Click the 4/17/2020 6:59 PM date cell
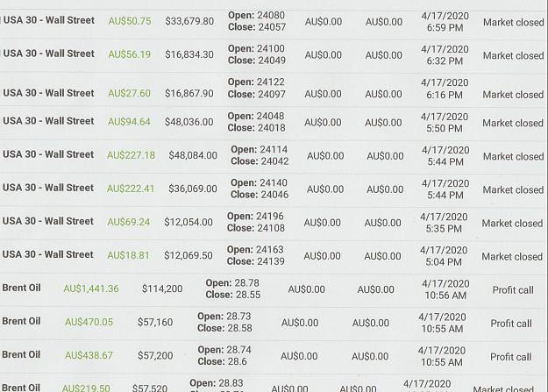 (x=445, y=22)
